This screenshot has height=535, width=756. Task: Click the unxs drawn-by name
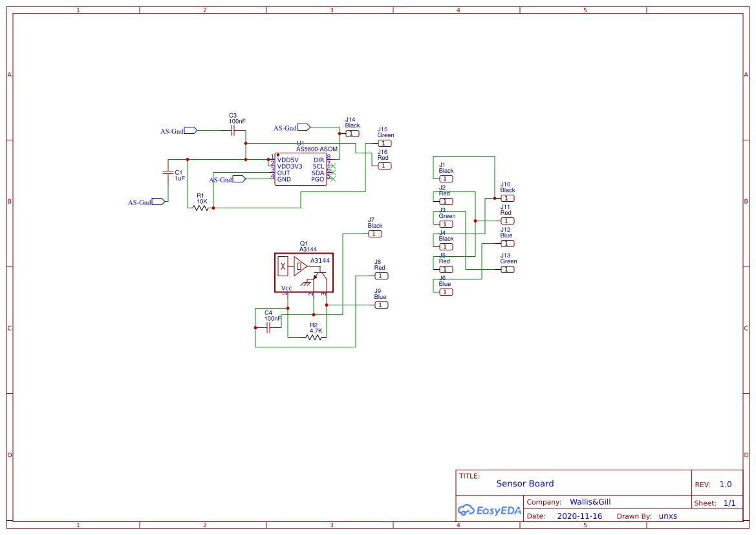pos(667,516)
